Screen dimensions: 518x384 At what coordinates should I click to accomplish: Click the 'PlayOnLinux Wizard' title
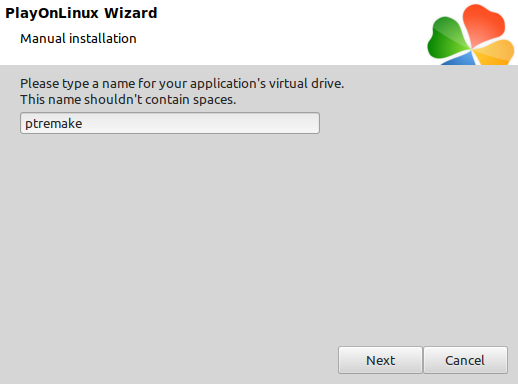pyautogui.click(x=81, y=13)
